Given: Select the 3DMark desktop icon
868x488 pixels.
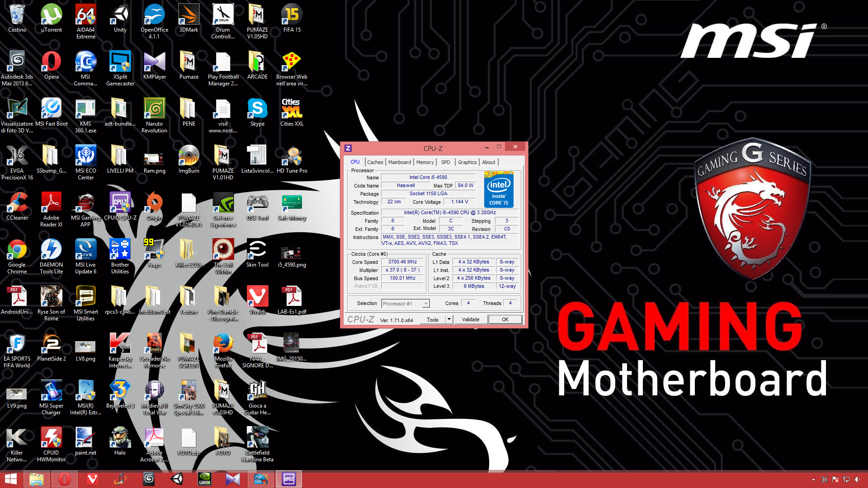Looking at the screenshot, I should tap(189, 18).
